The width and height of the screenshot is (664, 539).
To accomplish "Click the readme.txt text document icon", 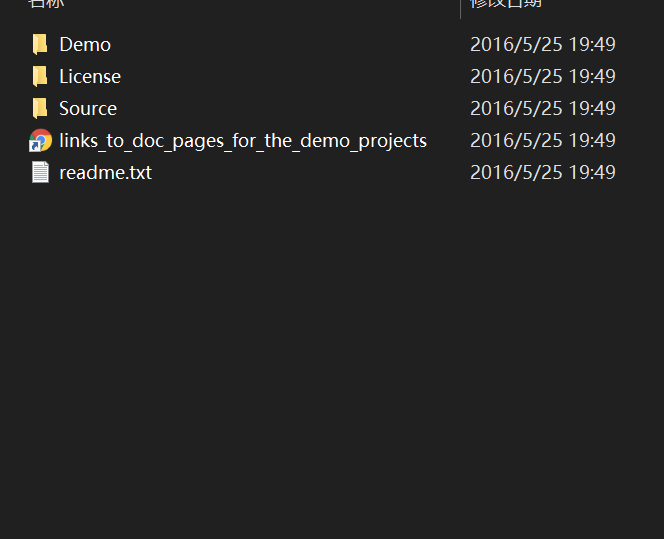I will point(40,172).
